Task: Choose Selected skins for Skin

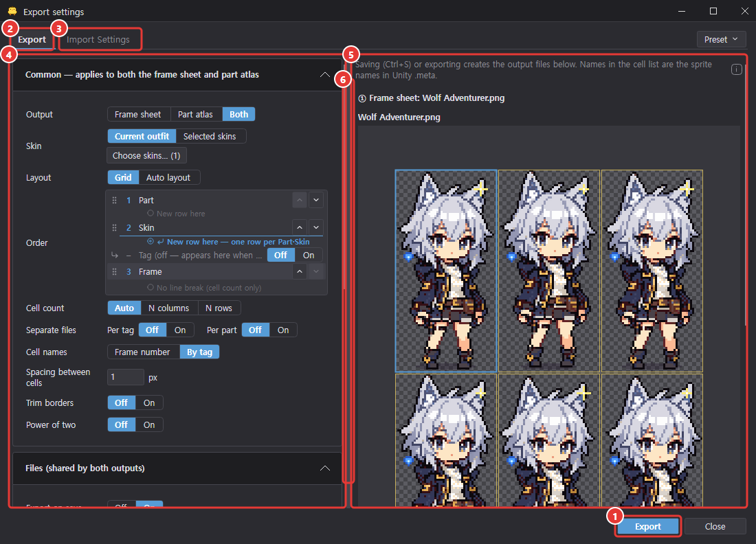Action: point(210,137)
